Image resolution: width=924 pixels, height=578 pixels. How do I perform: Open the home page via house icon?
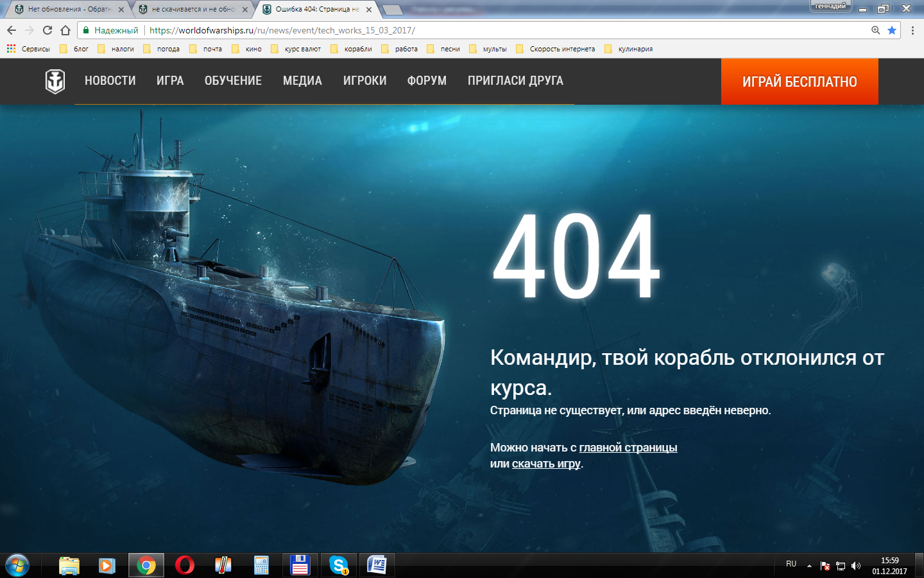click(x=65, y=30)
